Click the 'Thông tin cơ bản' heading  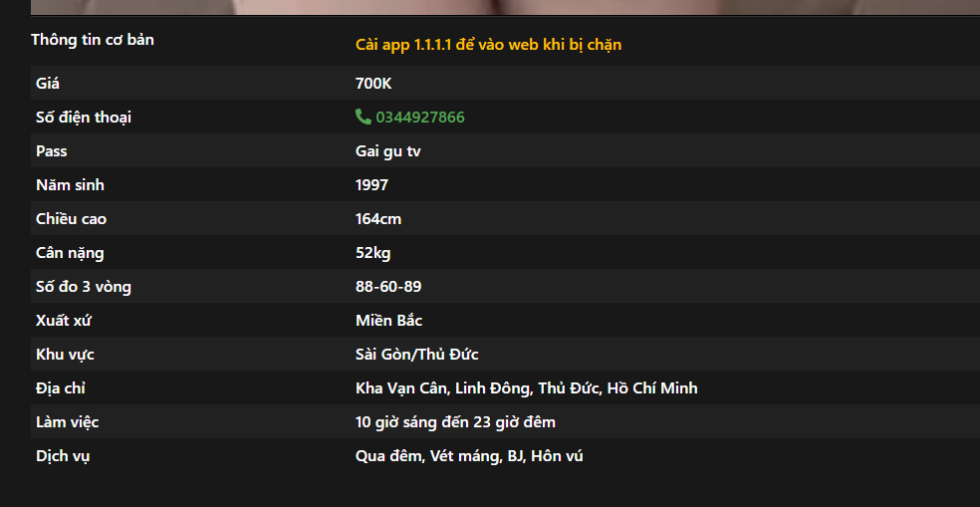[93, 40]
